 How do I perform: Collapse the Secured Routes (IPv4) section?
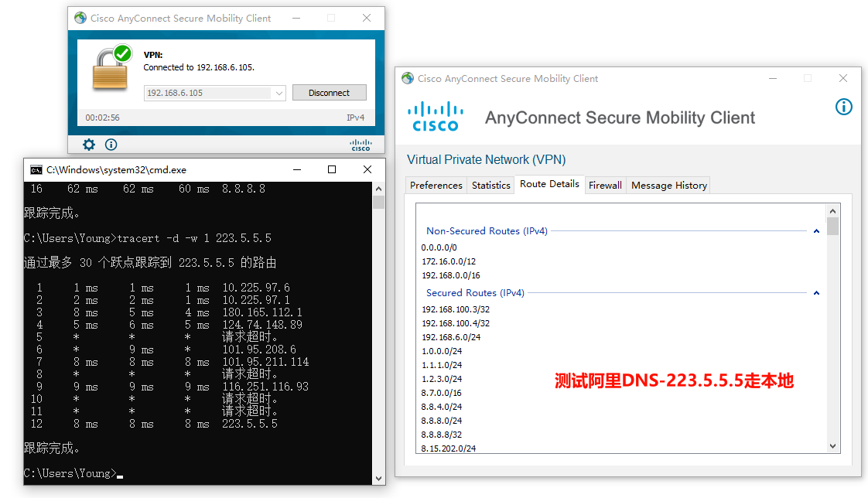pyautogui.click(x=816, y=293)
